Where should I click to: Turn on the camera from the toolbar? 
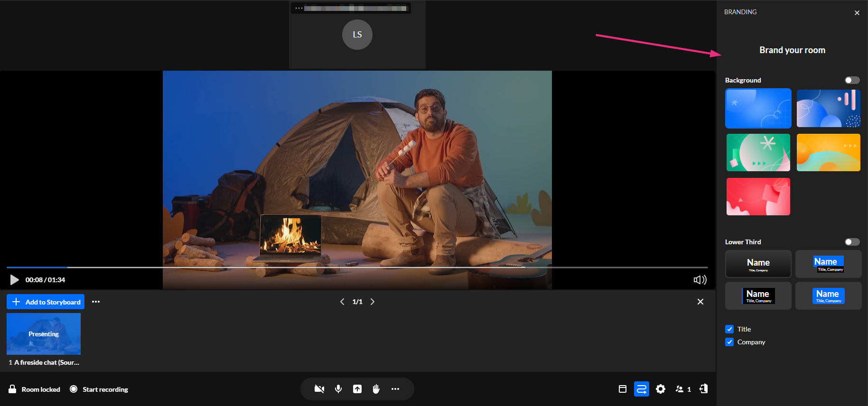pyautogui.click(x=319, y=389)
